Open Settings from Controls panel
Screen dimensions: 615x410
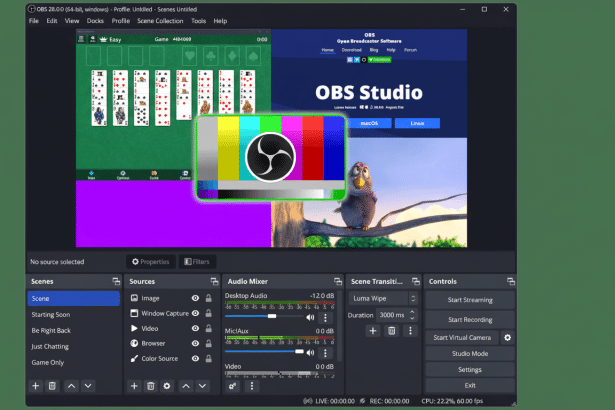pyautogui.click(x=470, y=370)
